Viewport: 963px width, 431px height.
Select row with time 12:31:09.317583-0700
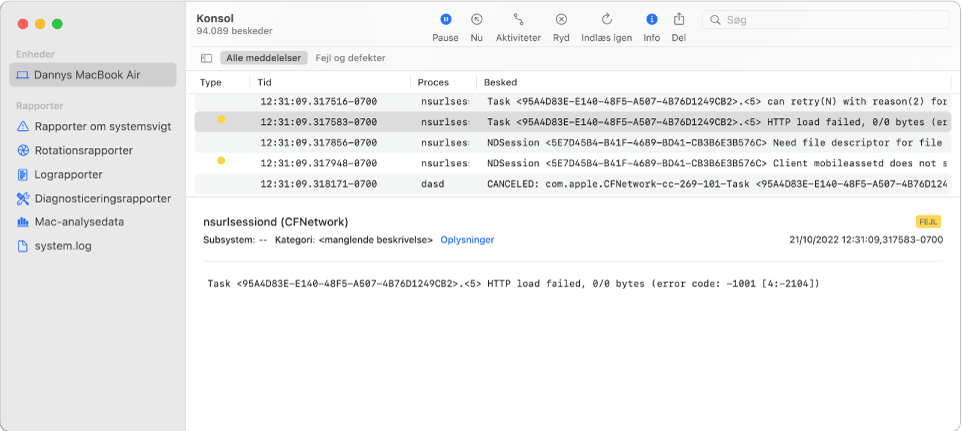click(x=572, y=122)
